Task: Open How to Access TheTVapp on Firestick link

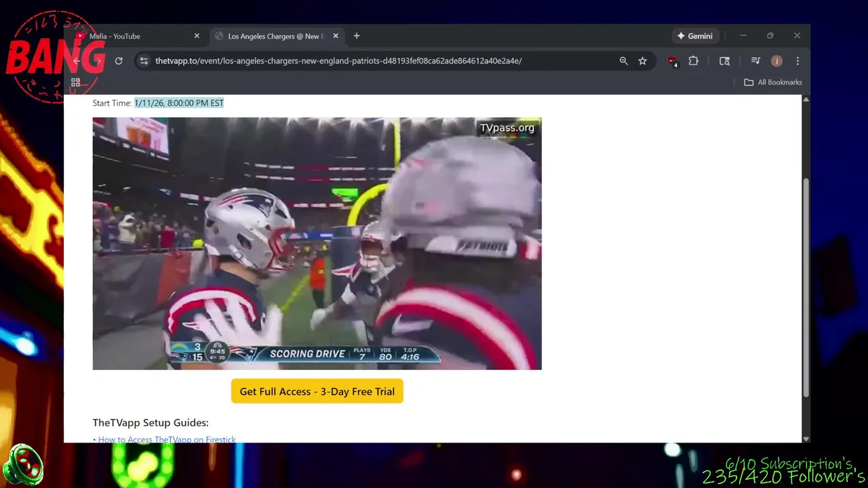Action: tap(167, 439)
